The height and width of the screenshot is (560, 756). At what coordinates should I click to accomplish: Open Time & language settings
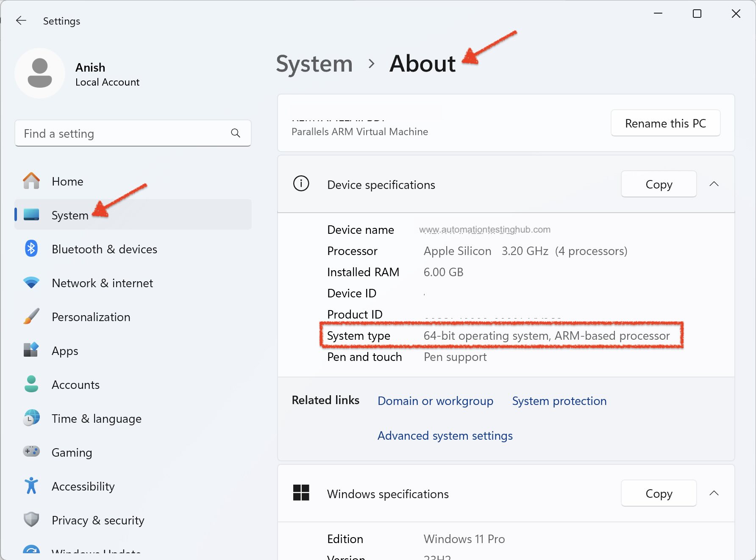coord(96,419)
